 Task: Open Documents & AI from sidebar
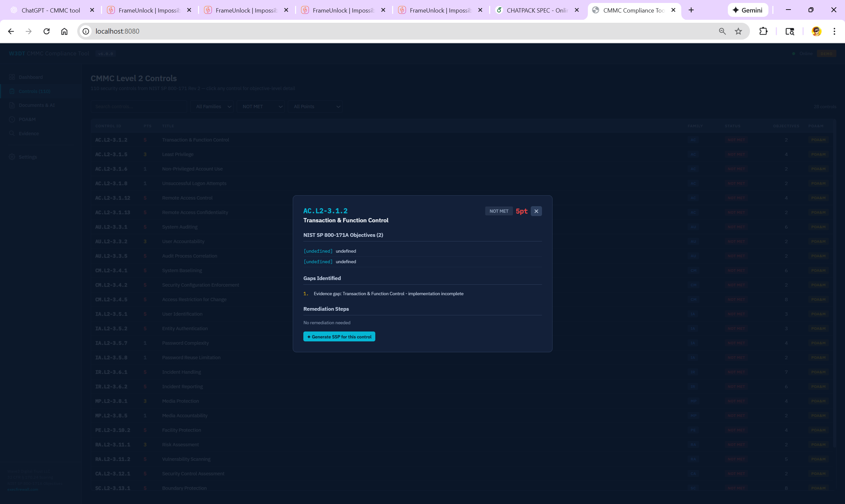coord(36,105)
